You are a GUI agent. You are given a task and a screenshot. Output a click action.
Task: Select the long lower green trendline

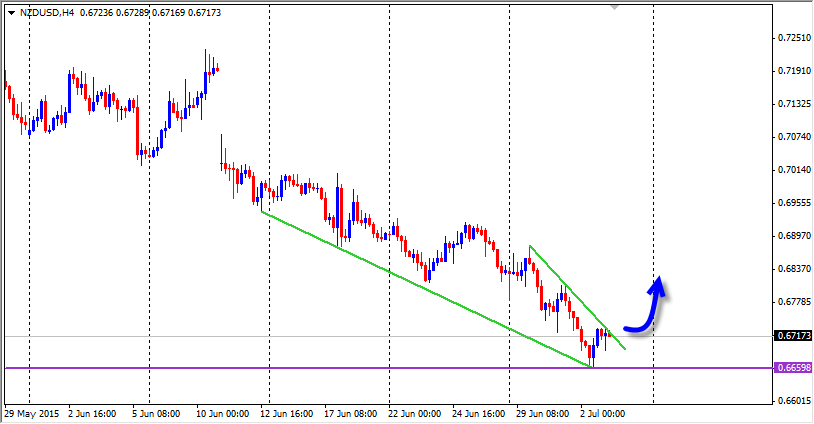[426, 289]
